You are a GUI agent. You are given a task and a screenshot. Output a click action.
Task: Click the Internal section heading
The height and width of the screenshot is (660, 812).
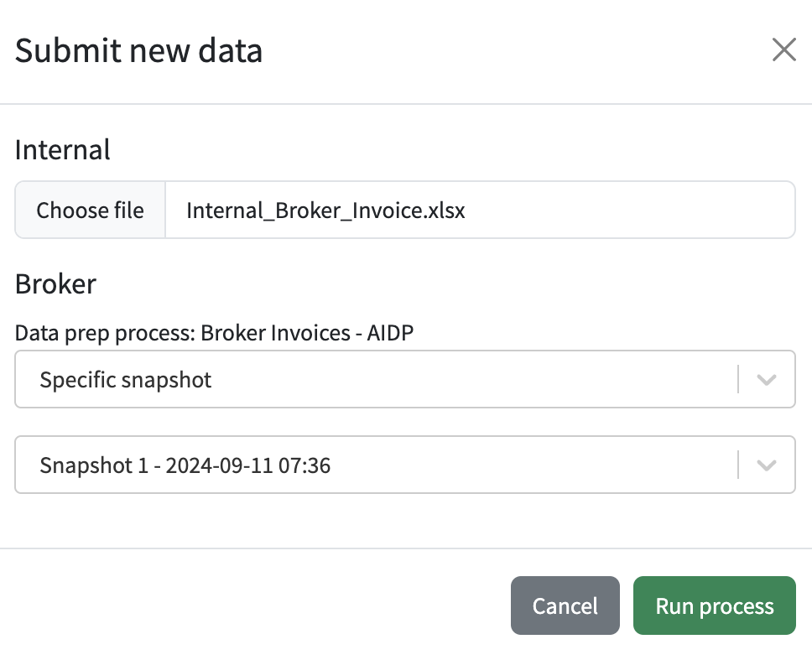pos(63,150)
